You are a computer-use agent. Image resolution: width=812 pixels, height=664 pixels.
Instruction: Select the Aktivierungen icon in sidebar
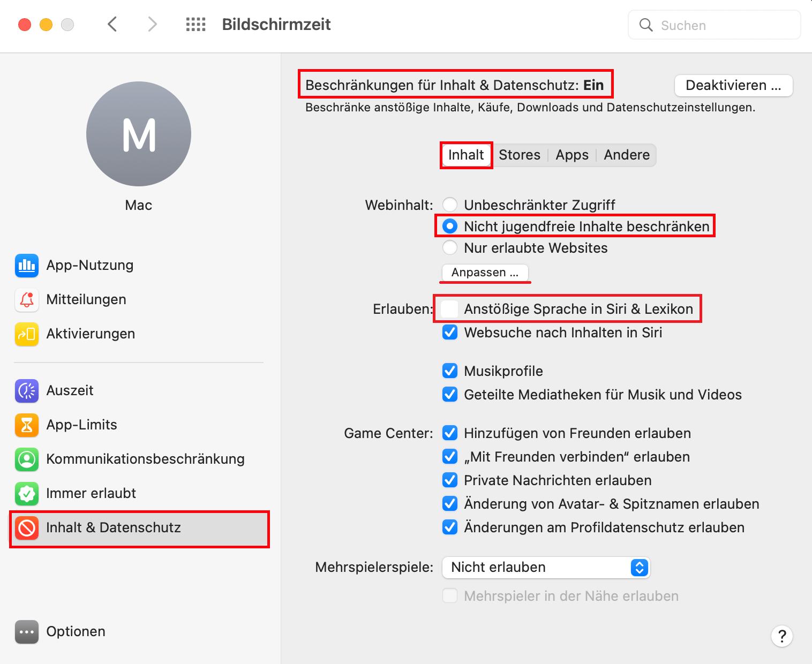pyautogui.click(x=27, y=334)
